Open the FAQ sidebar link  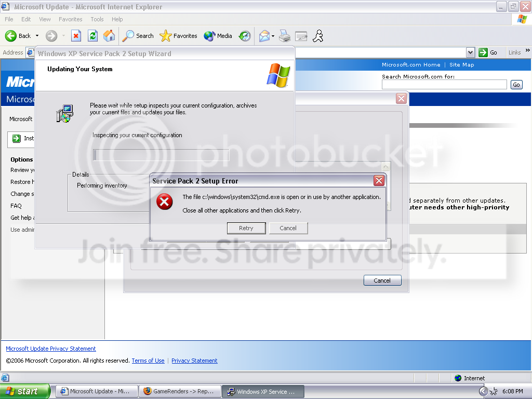16,206
